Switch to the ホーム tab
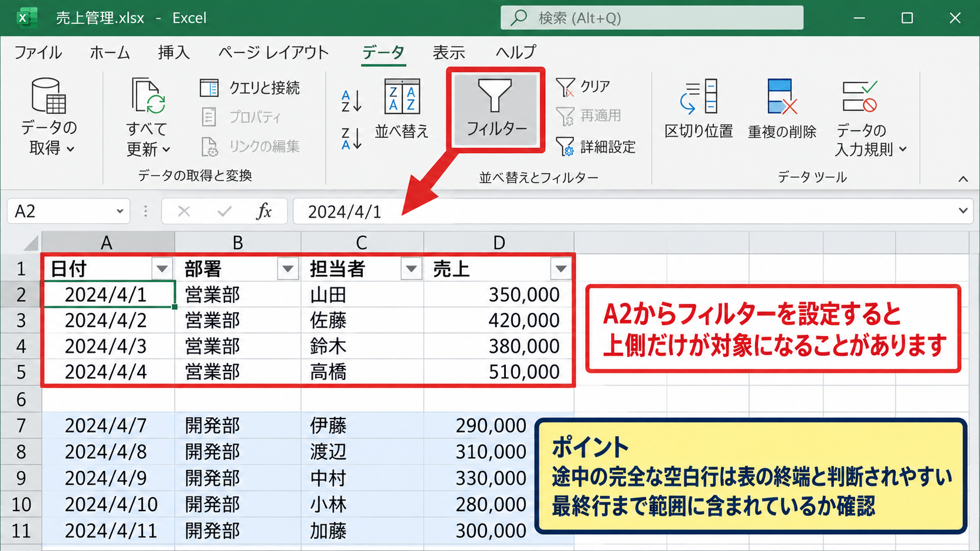This screenshot has height=551, width=980. 110,52
